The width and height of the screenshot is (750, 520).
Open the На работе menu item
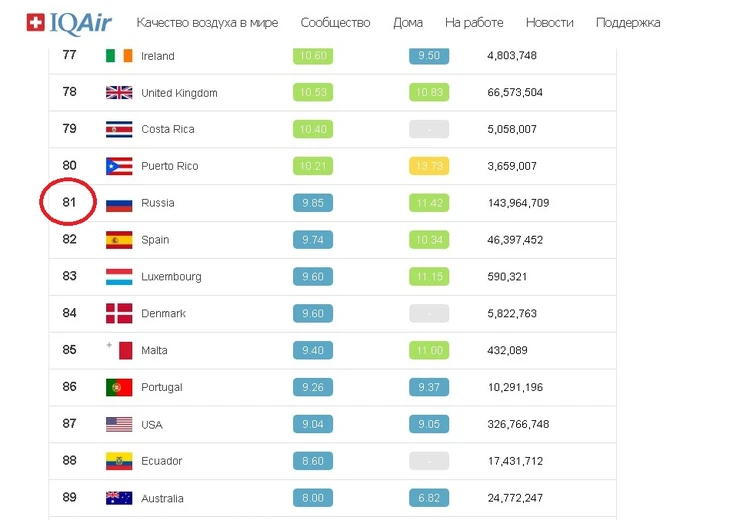point(474,22)
